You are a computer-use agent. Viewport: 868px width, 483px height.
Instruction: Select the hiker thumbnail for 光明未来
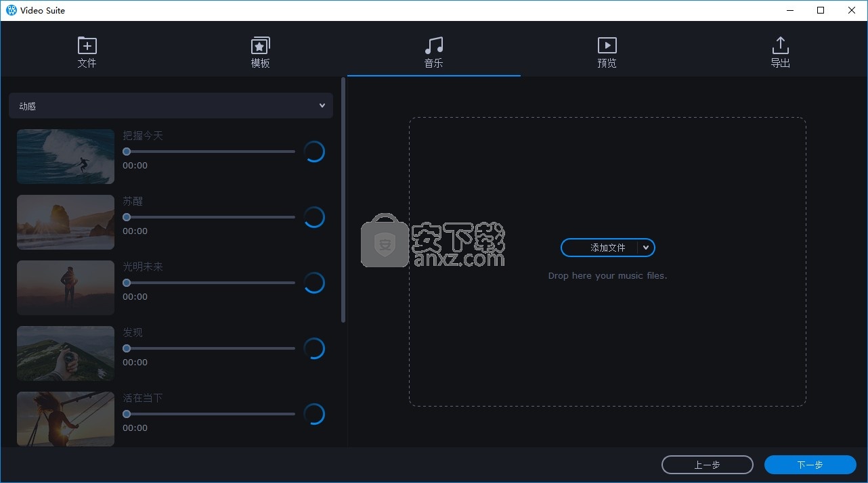66,287
